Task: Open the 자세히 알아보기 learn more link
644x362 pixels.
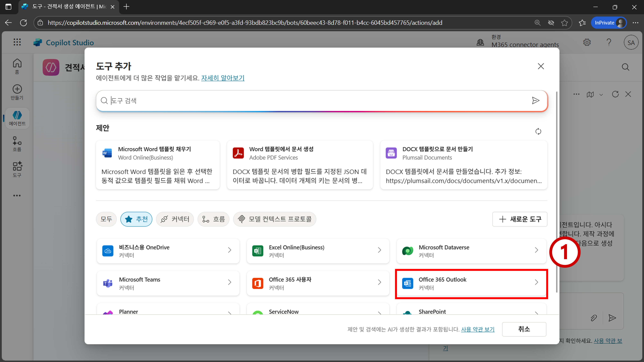Action: (x=223, y=78)
